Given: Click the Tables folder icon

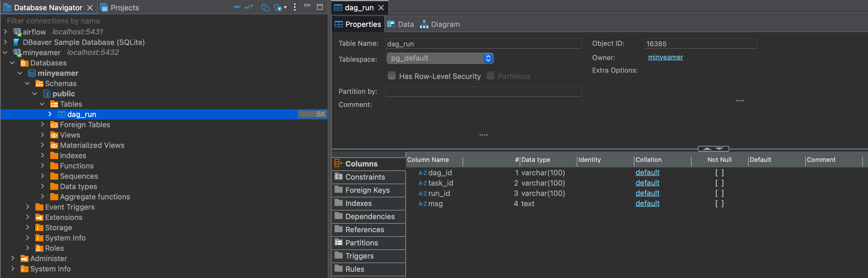Looking at the screenshot, I should pyautogui.click(x=54, y=104).
